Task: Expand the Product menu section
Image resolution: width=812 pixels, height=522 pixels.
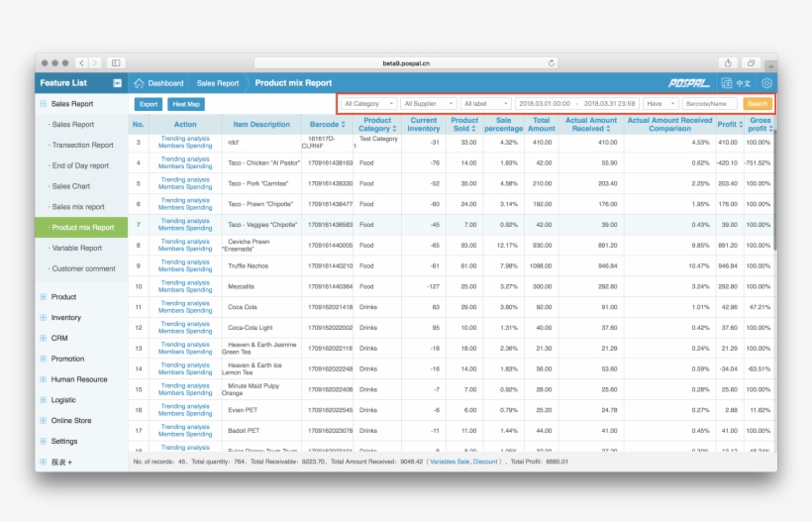Action: point(43,297)
